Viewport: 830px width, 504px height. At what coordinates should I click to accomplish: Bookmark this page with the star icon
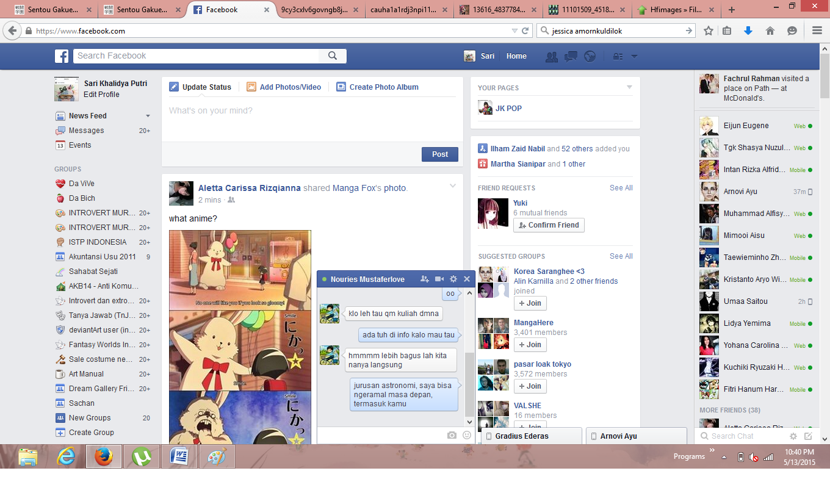tap(709, 31)
